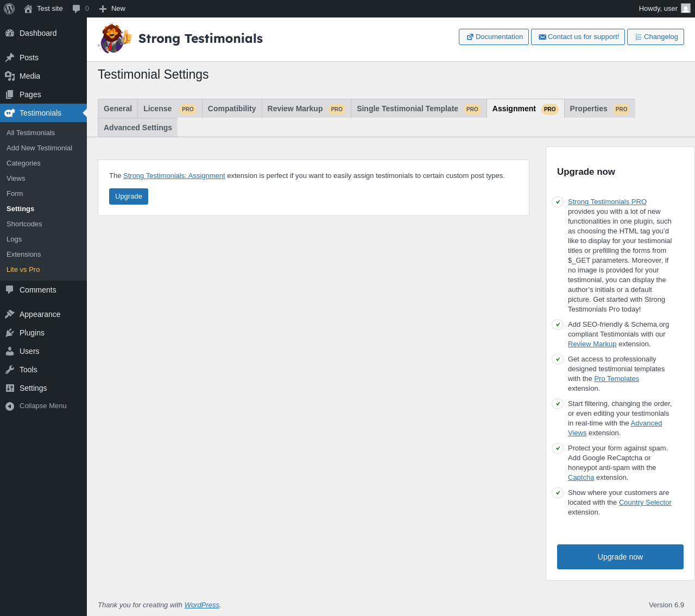Click the Media library icon

coord(10,76)
